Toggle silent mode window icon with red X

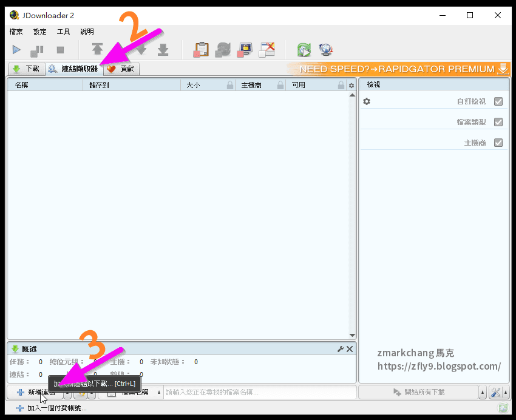(266, 50)
